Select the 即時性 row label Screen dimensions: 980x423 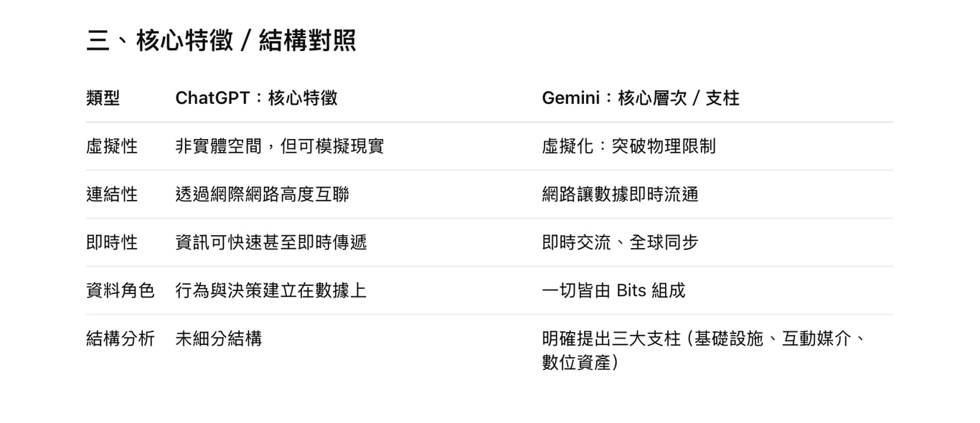pyautogui.click(x=111, y=242)
